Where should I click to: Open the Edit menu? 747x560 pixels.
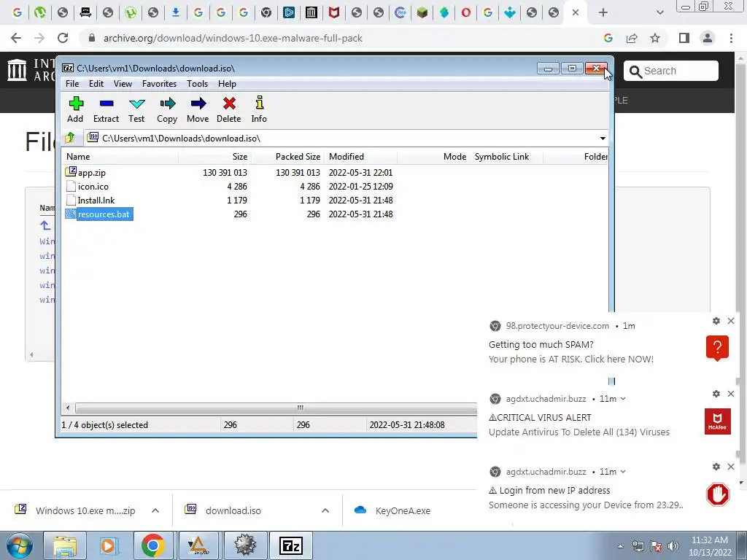[x=96, y=84]
